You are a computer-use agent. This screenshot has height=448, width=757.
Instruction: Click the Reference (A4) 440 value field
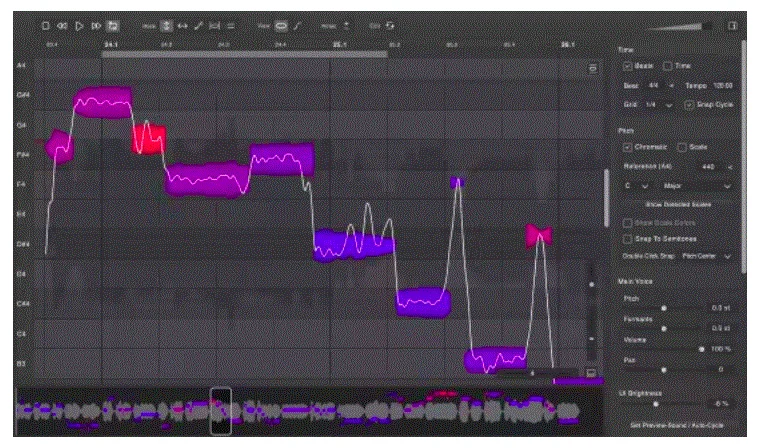tap(709, 167)
